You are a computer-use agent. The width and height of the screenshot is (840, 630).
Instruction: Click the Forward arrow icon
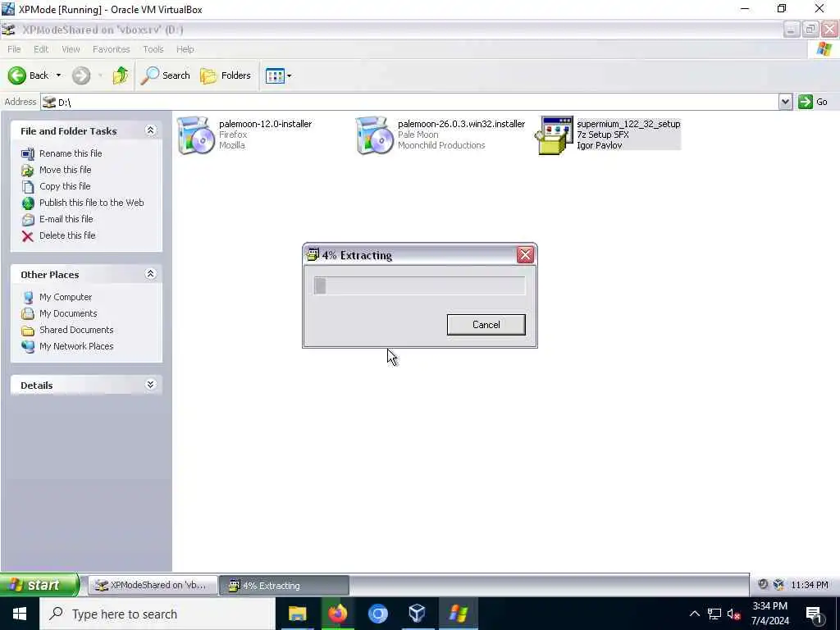click(x=81, y=75)
